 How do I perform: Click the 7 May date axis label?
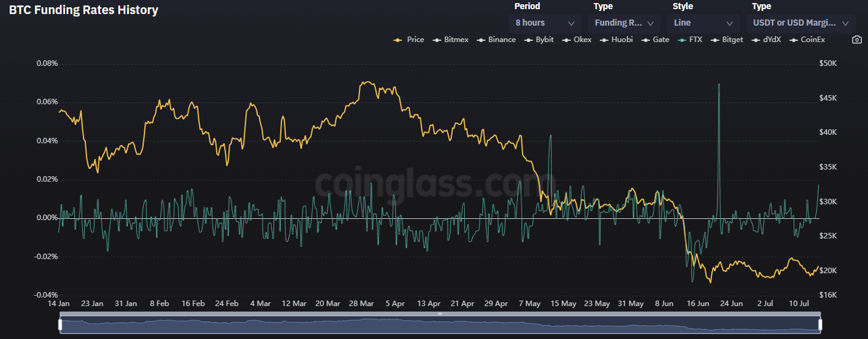530,303
